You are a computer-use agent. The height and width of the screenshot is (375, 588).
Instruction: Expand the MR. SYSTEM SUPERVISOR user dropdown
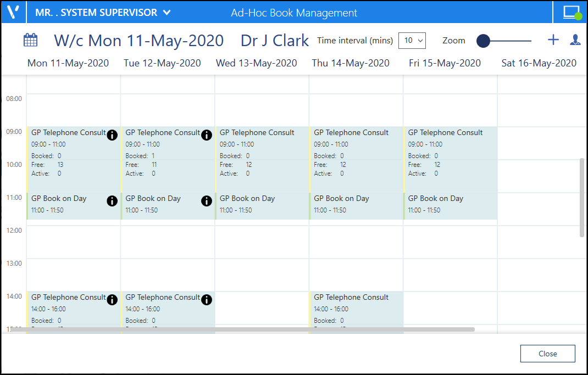[x=167, y=13]
